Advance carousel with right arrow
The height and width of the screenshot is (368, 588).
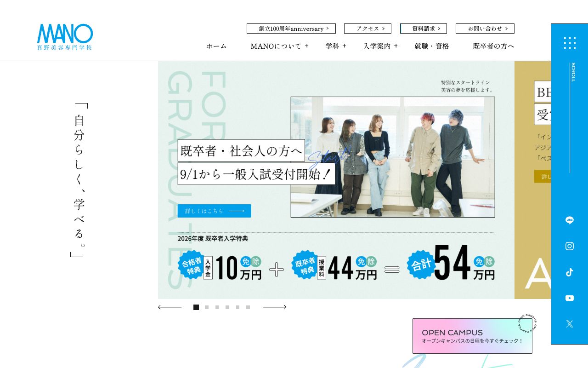(x=274, y=307)
